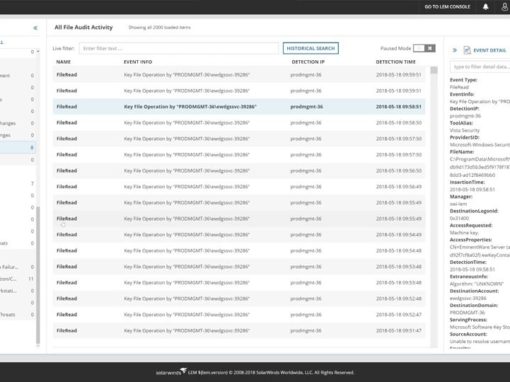Screen dimensions: 510x382
Task: Click the Showing all 2000 loaded items text
Action: pyautogui.click(x=159, y=27)
